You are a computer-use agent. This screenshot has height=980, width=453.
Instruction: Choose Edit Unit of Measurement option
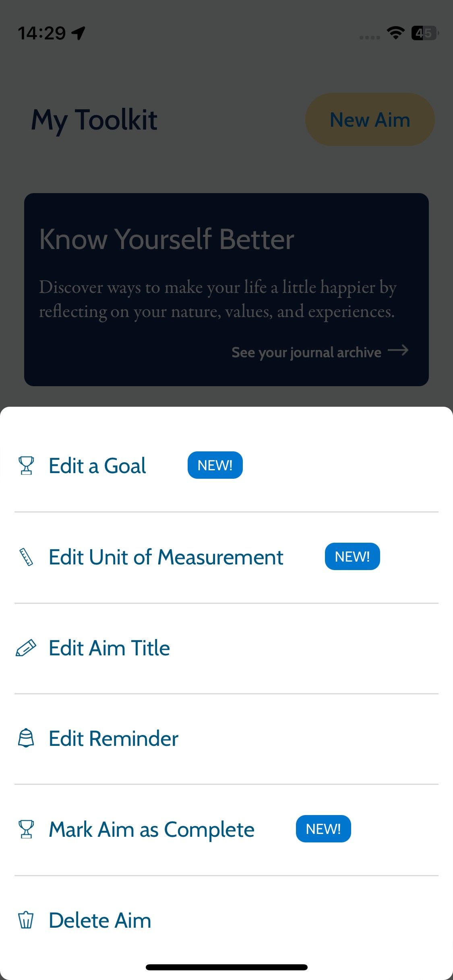pyautogui.click(x=165, y=557)
